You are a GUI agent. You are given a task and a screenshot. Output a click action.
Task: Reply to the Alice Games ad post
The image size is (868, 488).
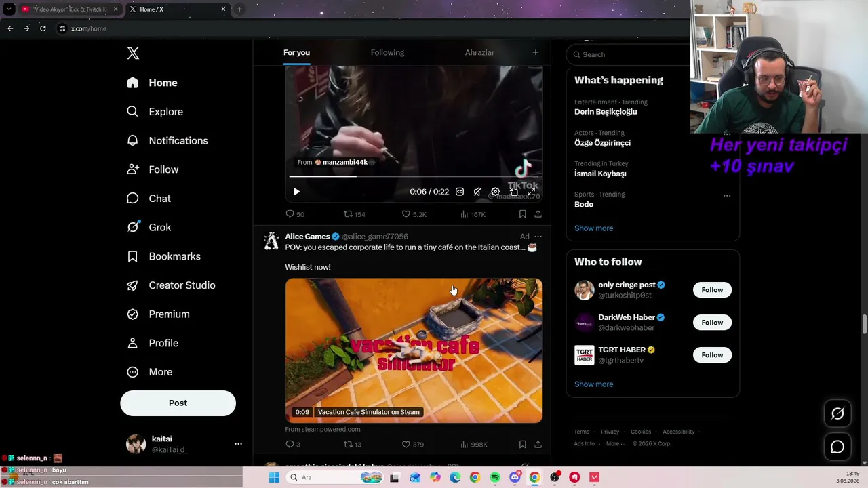pos(293,445)
